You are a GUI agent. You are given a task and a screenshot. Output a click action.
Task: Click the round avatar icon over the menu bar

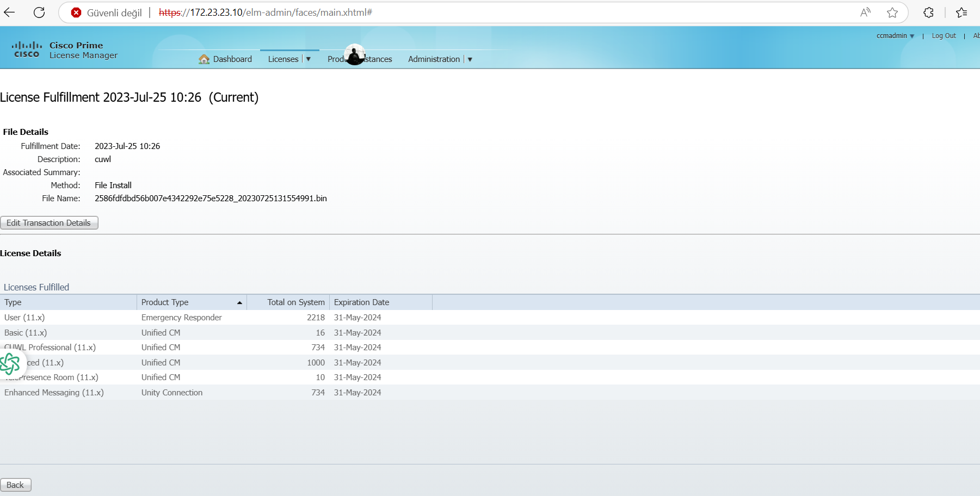(355, 54)
